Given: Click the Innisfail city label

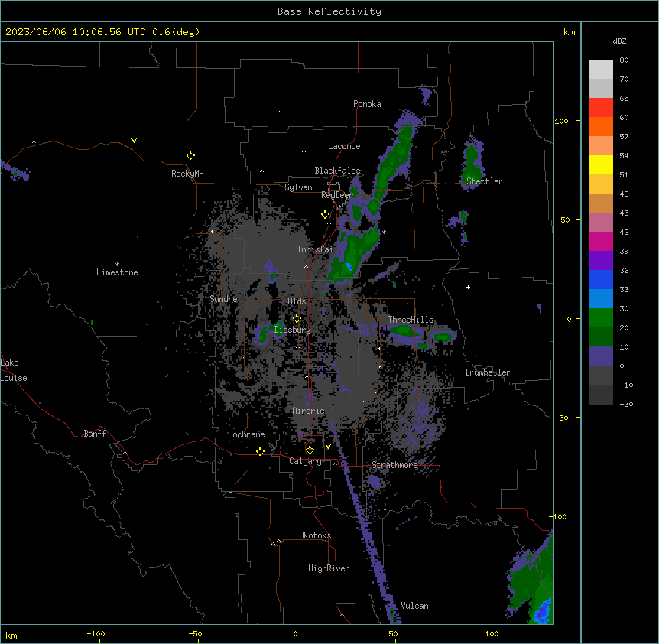Looking at the screenshot, I should (x=317, y=249).
